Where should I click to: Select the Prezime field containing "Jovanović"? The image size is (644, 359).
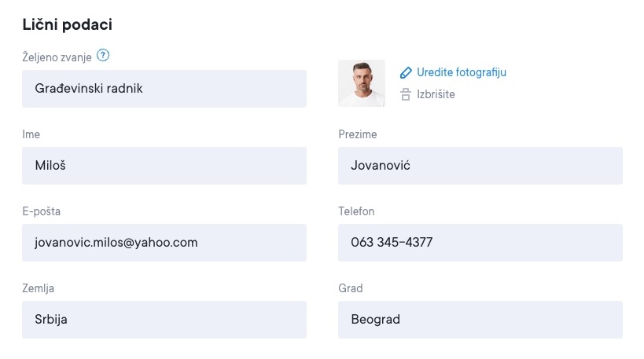point(480,166)
